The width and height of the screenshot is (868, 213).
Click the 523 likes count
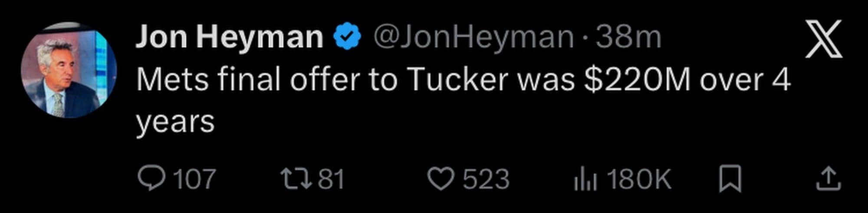coord(486,179)
